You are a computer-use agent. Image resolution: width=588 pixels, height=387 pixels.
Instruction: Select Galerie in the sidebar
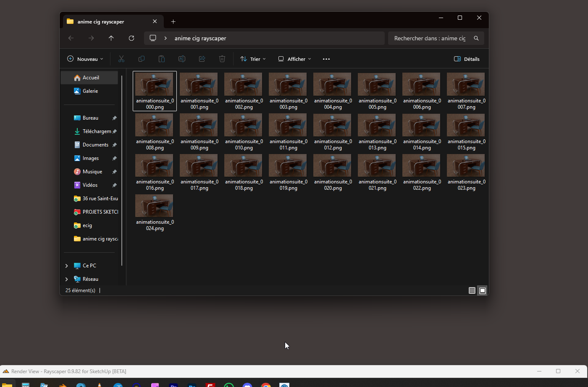point(90,91)
